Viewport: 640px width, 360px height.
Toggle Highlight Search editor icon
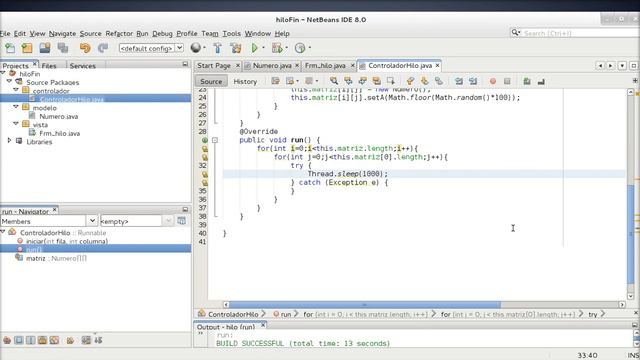point(377,81)
